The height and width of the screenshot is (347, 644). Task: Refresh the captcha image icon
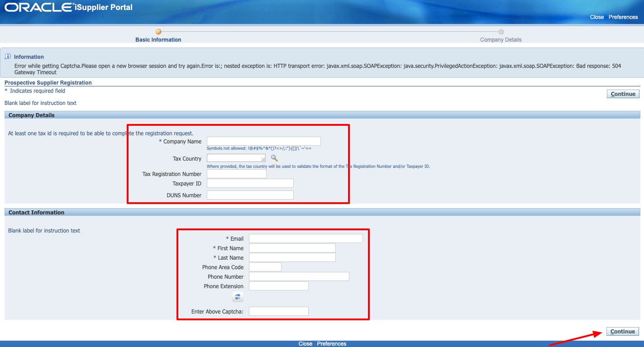click(x=238, y=297)
